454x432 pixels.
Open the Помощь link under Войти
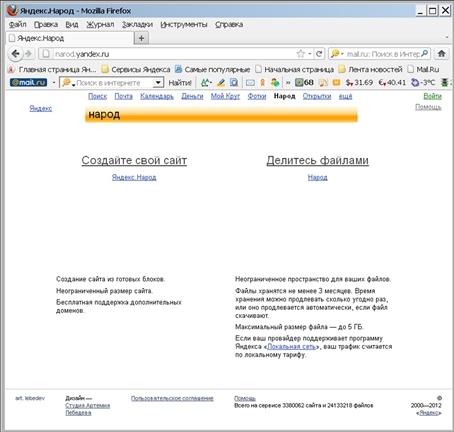[428, 107]
